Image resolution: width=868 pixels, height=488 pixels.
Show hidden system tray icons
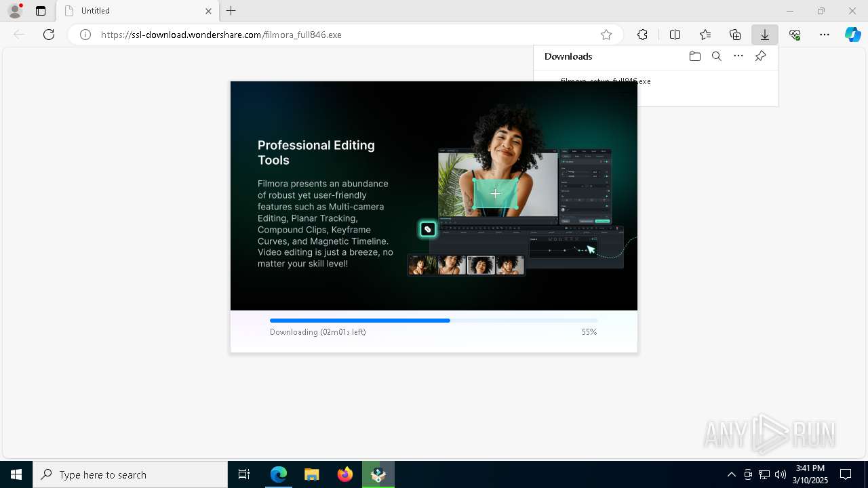pos(731,474)
